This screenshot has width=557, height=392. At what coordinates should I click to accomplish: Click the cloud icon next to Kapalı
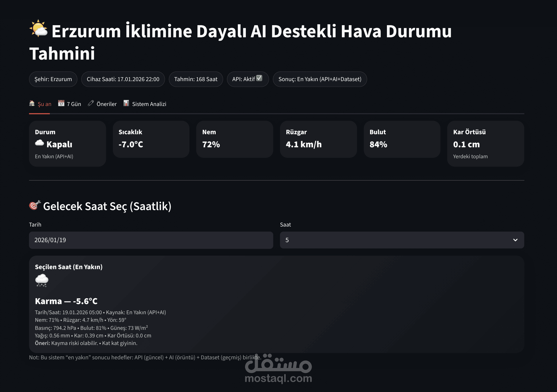40,143
